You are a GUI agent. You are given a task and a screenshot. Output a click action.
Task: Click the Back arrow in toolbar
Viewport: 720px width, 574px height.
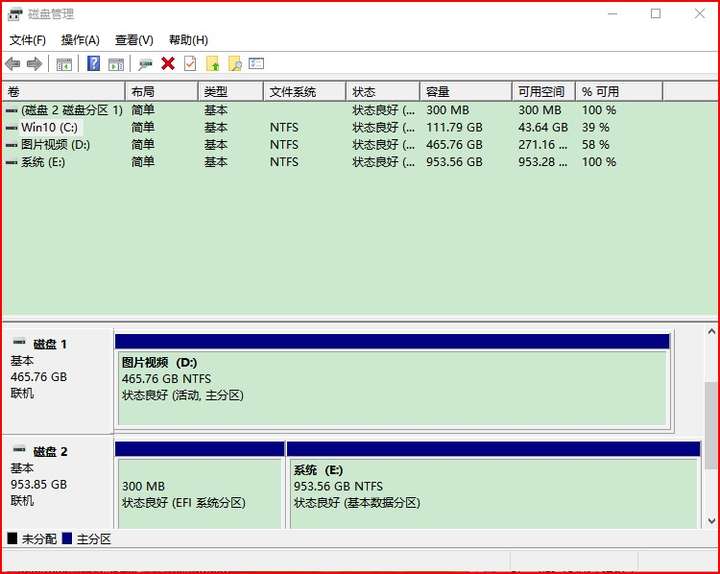(12, 64)
